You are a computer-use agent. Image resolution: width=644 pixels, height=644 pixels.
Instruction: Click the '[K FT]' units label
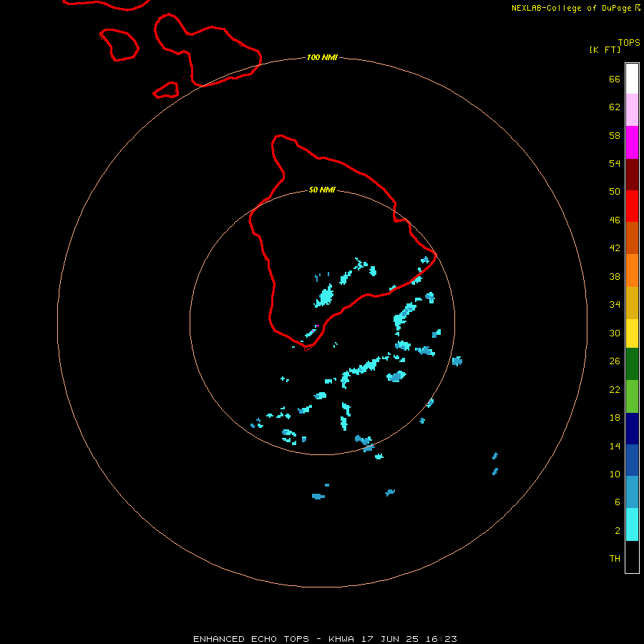point(605,49)
